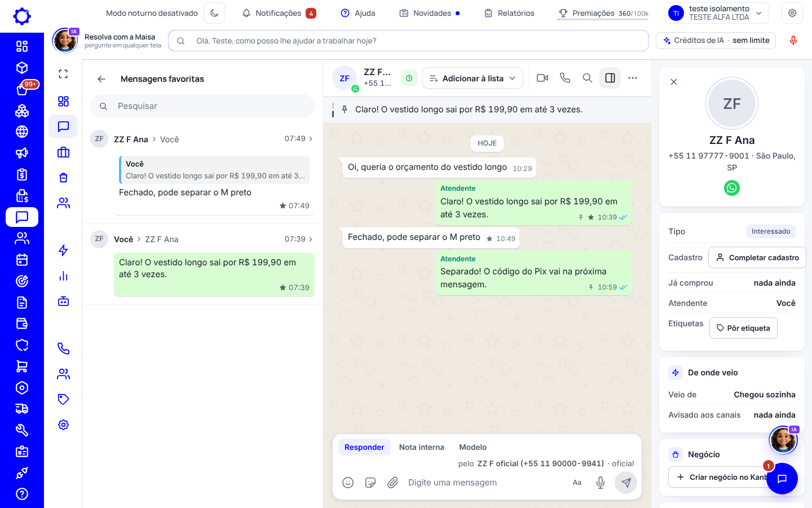The width and height of the screenshot is (812, 508).
Task: Open tags icon in secondary sidebar
Action: (x=63, y=399)
